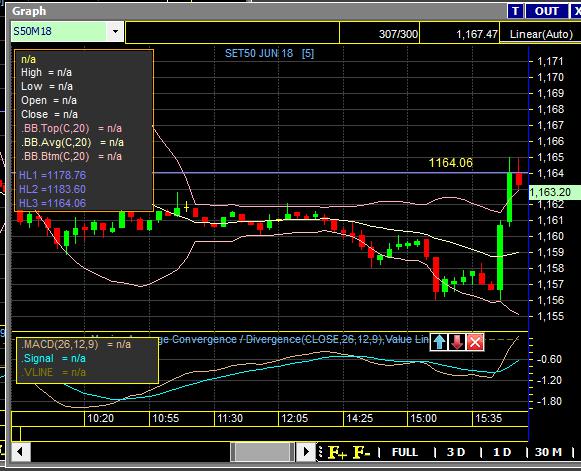Click the scrollbar left arrow
581x471 pixels.
click(x=20, y=452)
